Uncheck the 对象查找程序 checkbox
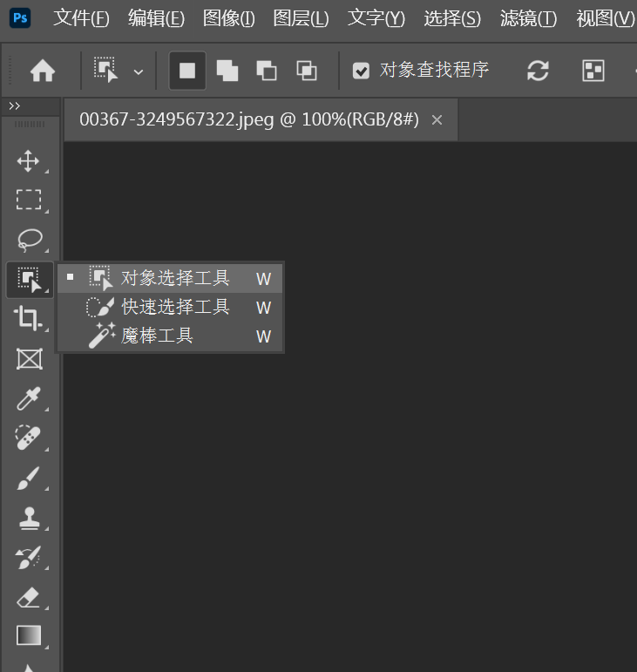 tap(361, 71)
